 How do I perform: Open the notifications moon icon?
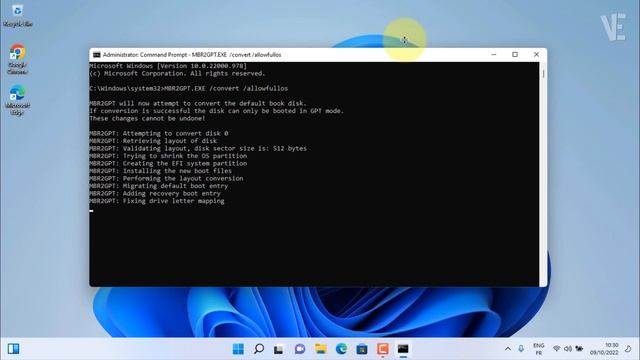628,349
